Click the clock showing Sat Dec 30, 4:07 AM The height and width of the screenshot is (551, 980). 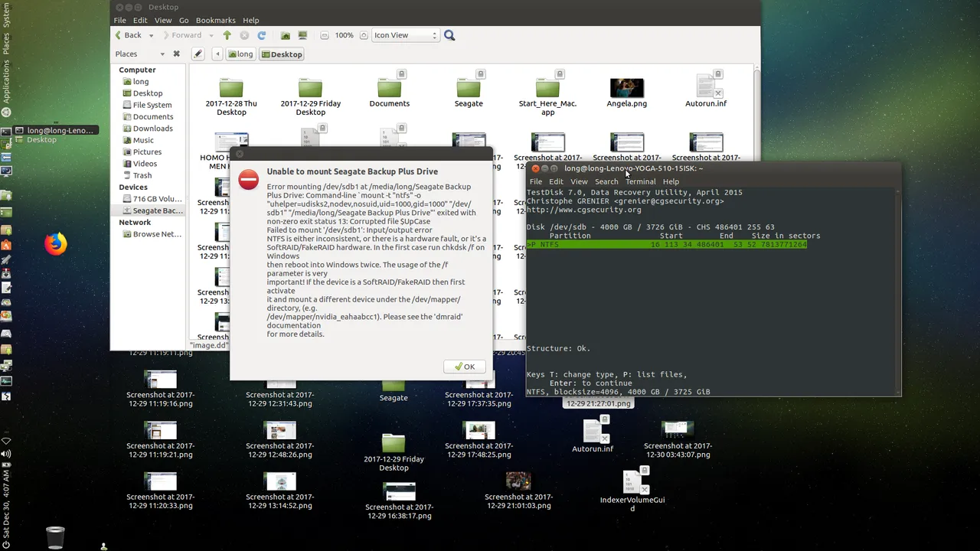click(x=6, y=504)
